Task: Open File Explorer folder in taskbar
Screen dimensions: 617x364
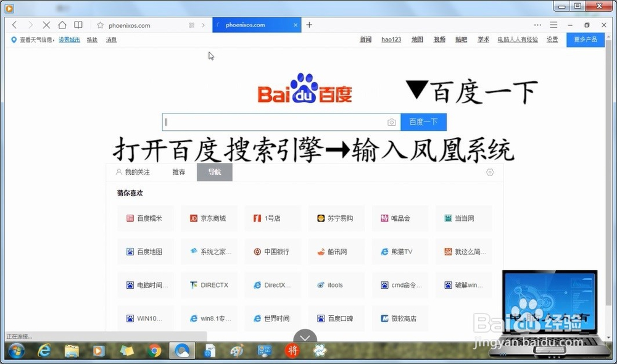Action: [x=72, y=350]
